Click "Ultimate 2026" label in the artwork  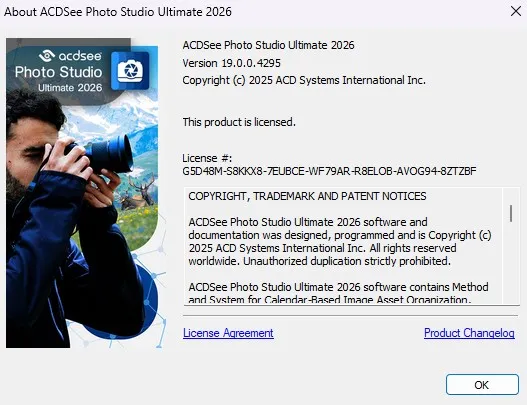(70, 88)
